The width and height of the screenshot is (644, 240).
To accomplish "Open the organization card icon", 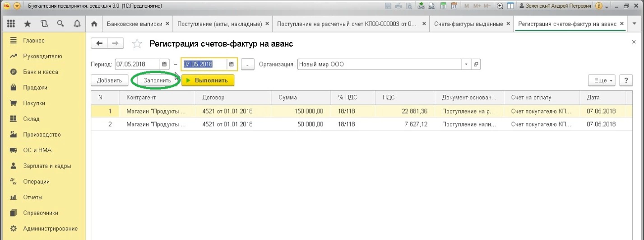I will click(x=476, y=64).
